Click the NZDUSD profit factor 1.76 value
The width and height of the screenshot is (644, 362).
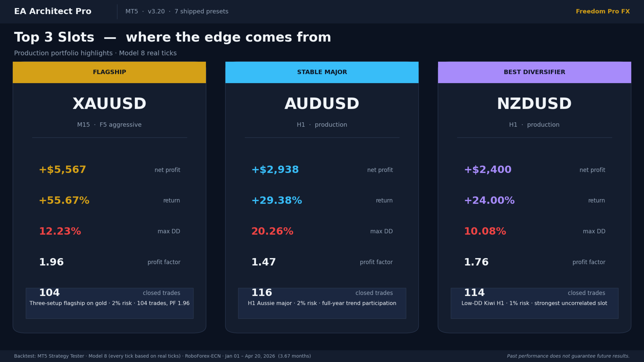pos(476,262)
